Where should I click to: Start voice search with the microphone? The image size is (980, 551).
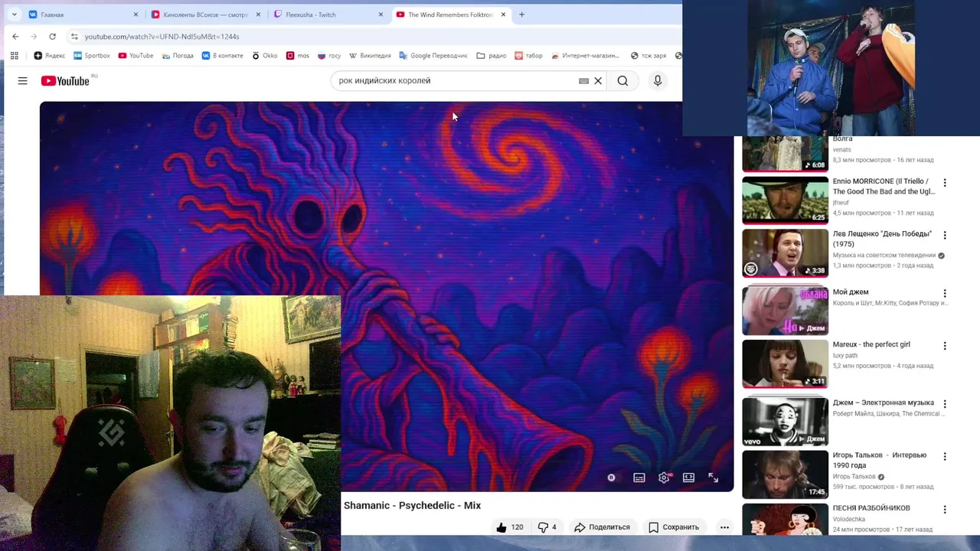[x=657, y=80]
